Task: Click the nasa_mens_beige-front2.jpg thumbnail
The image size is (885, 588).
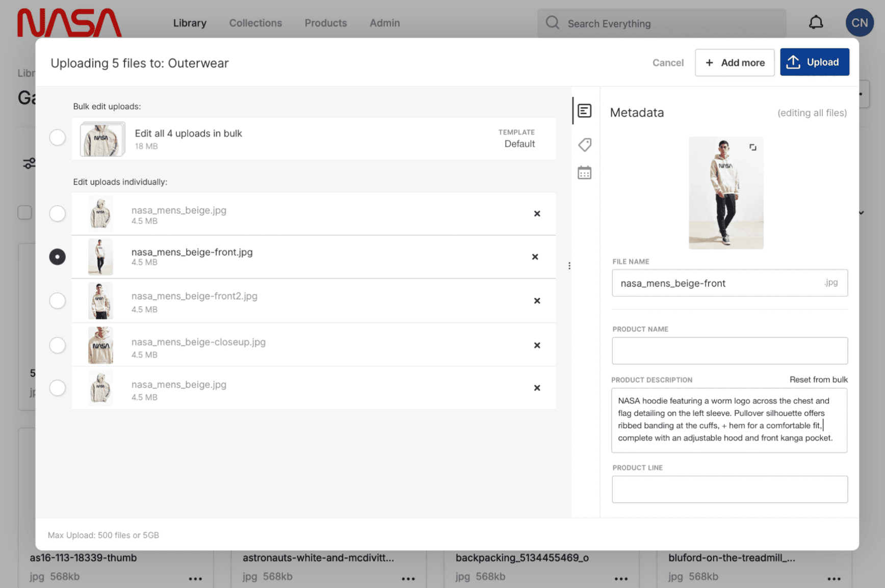Action: (x=100, y=301)
